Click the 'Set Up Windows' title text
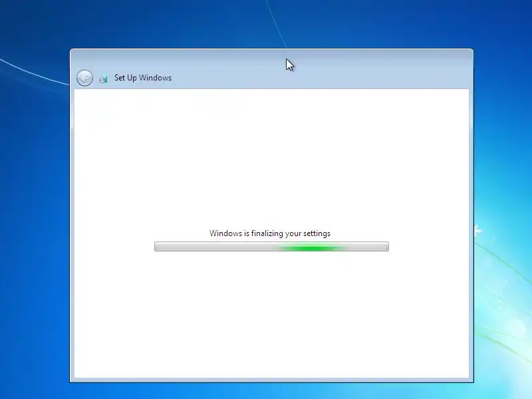This screenshot has height=399, width=532. [143, 78]
